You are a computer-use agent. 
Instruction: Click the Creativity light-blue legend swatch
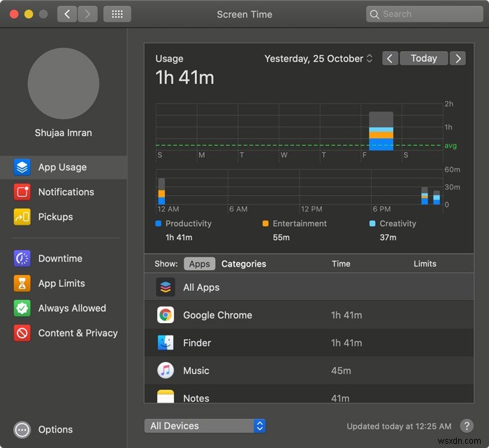coord(372,223)
